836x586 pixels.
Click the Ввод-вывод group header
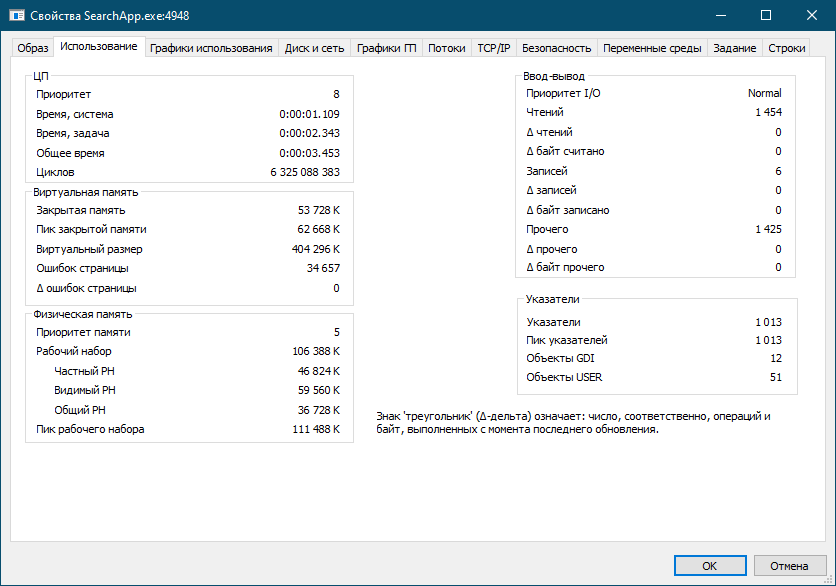pos(554,76)
